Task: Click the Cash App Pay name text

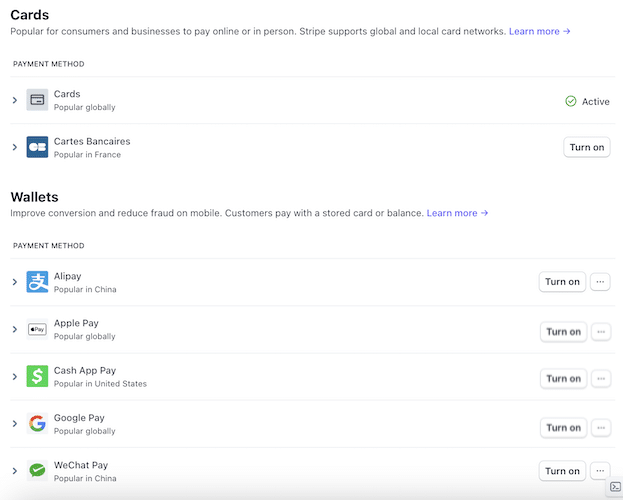Action: [x=85, y=371]
